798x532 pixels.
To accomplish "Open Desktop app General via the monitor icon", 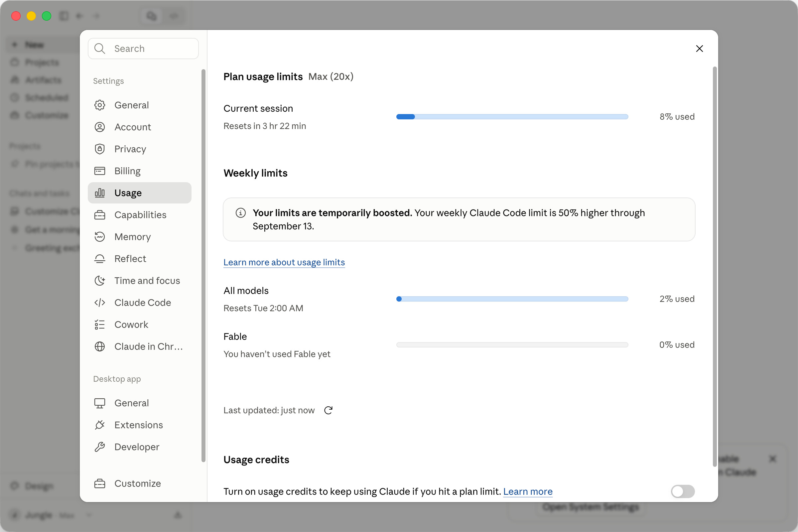I will 99,403.
